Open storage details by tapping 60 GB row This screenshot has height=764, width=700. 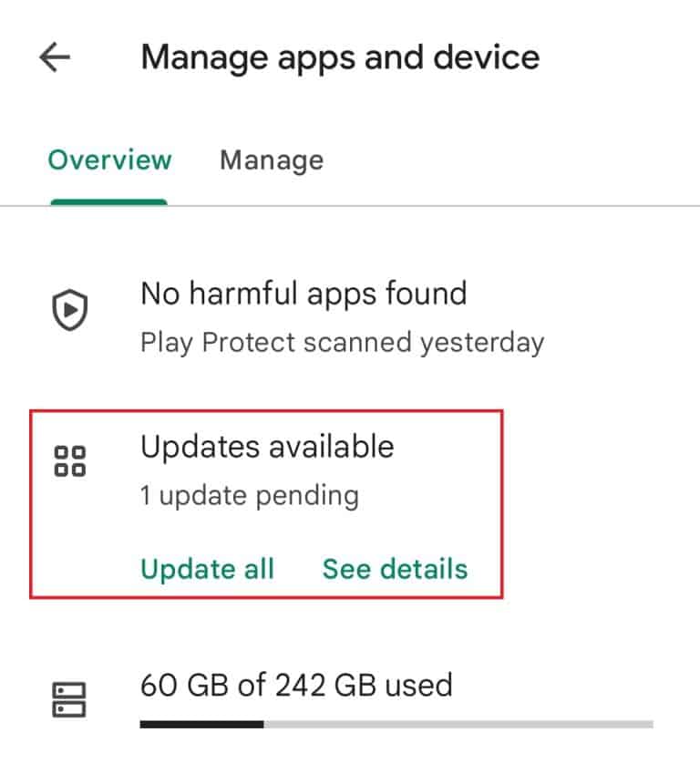(298, 685)
